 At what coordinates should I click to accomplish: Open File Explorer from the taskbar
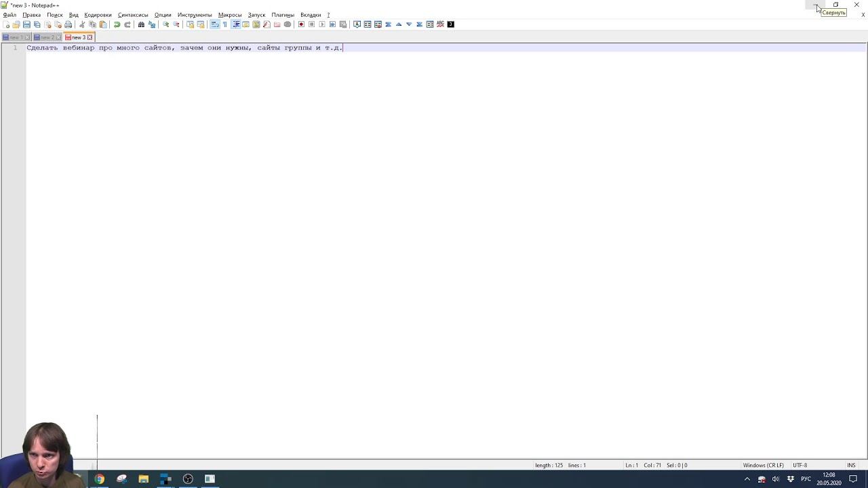point(144,479)
